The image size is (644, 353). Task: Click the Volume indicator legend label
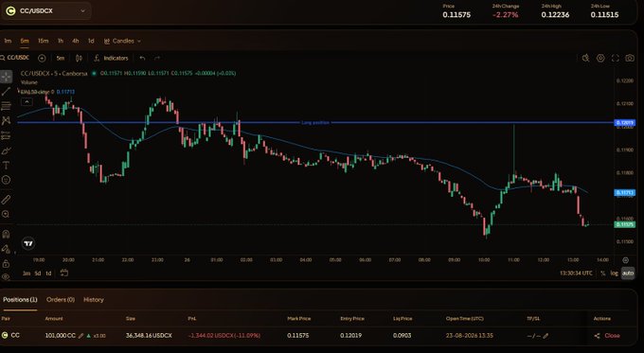coord(28,82)
